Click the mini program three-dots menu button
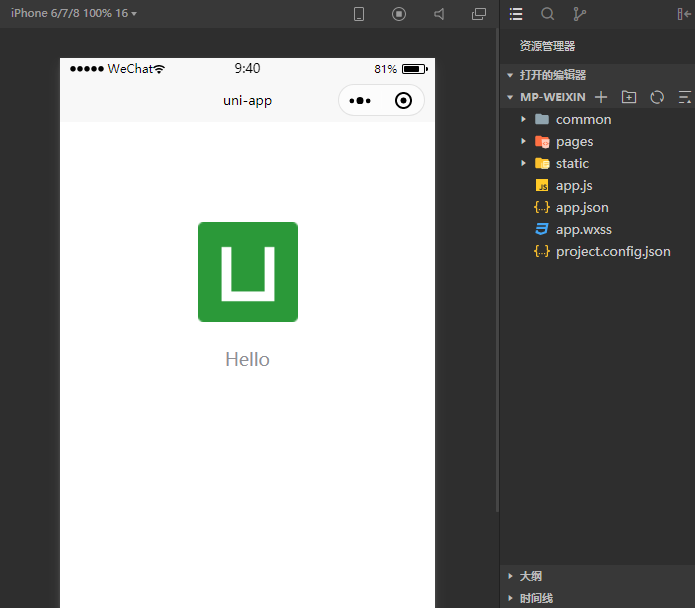 tap(360, 101)
